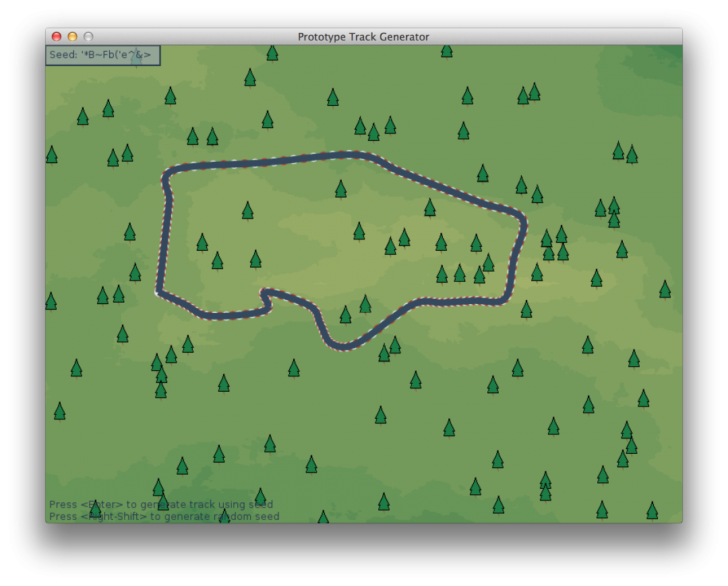Click the 'Press <Enter> to generate track' text
Image resolution: width=728 pixels, height=586 pixels.
pyautogui.click(x=161, y=504)
